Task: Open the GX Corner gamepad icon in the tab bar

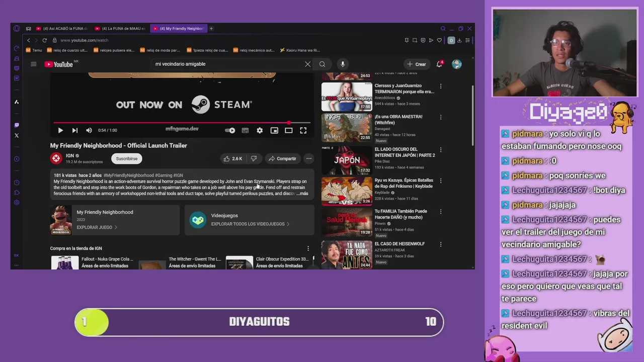Action: point(29,29)
